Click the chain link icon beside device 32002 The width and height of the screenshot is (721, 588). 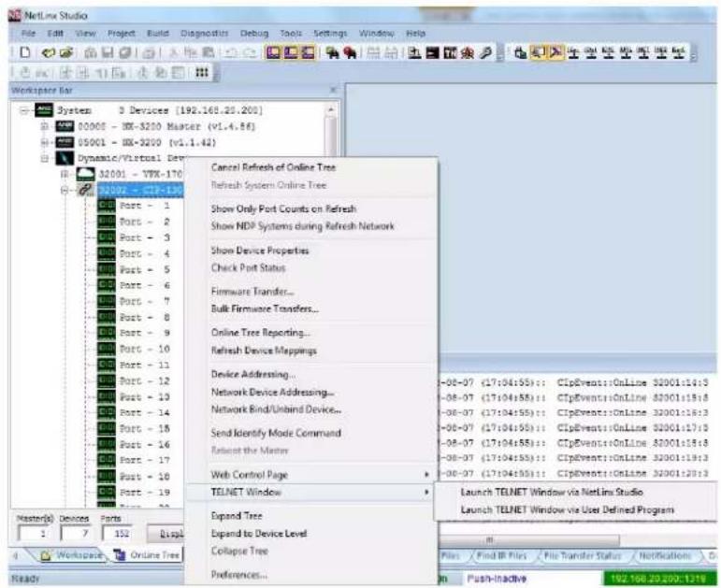click(85, 190)
